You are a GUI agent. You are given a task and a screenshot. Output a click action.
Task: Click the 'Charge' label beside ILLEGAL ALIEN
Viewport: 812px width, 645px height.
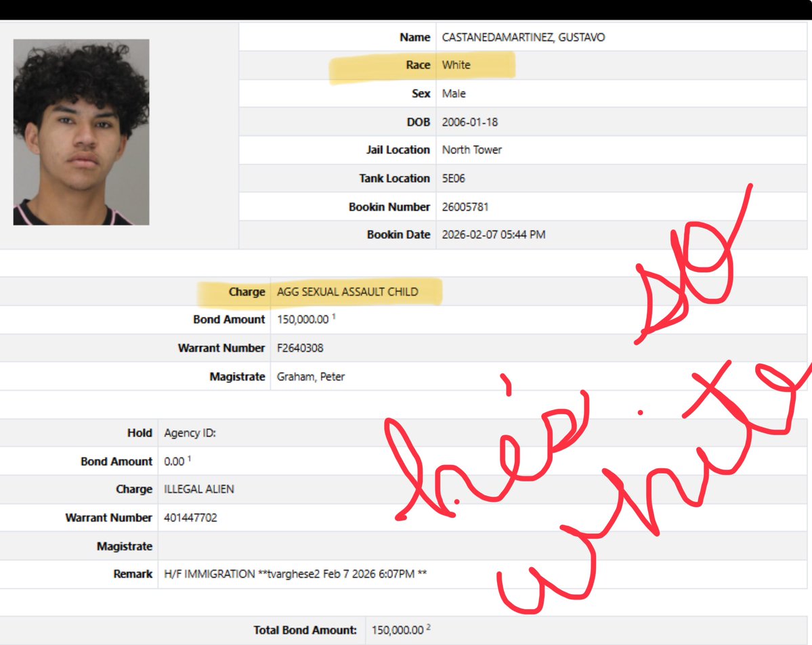(x=134, y=490)
